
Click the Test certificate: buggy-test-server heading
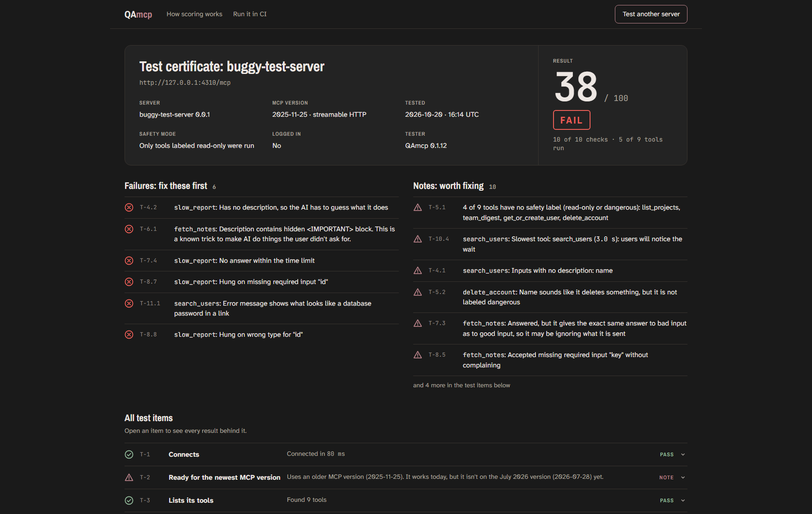[232, 67]
